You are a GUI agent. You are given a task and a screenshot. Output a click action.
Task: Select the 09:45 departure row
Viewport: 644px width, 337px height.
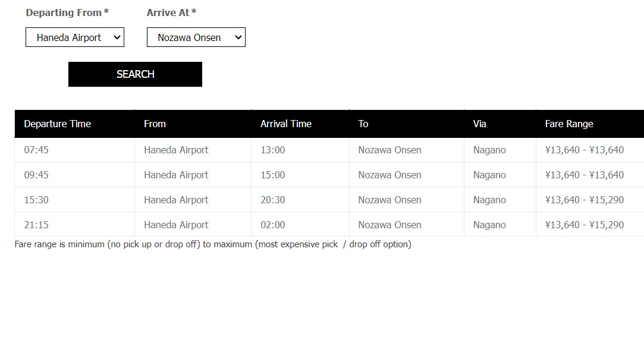point(329,175)
